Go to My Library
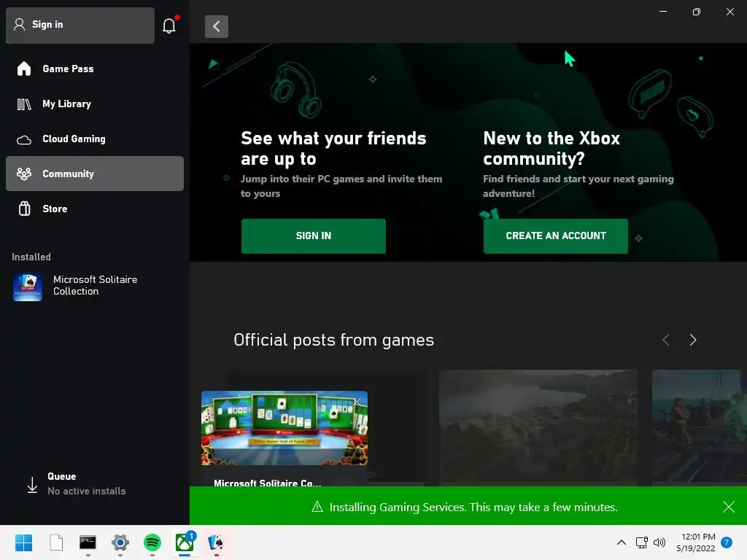Screen dimensions: 747x560 click(x=94, y=104)
